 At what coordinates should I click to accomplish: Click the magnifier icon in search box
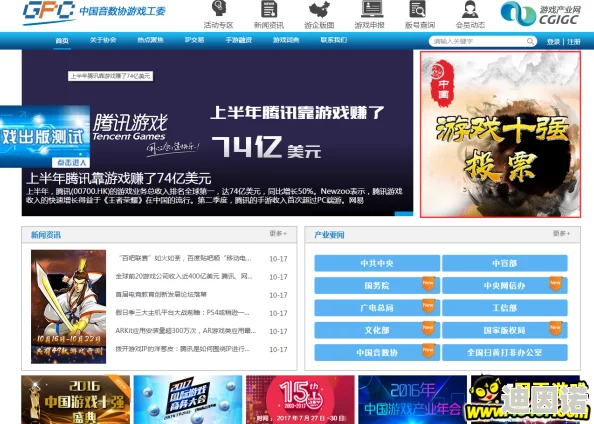tap(530, 41)
